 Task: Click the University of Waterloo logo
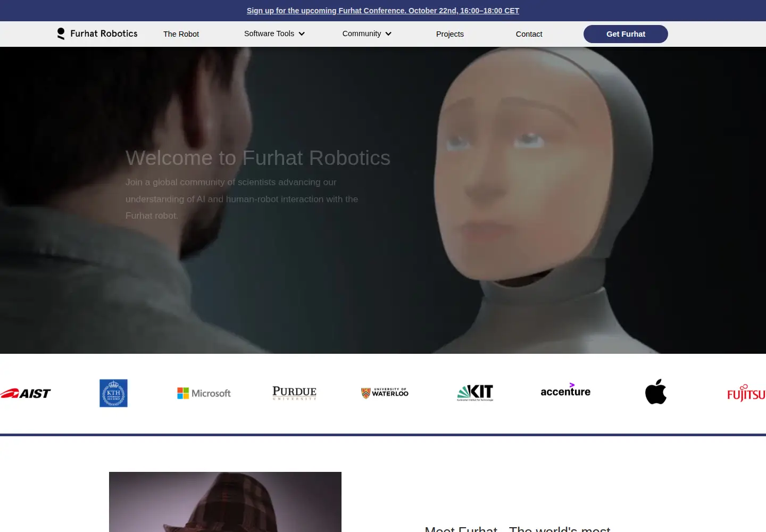[x=385, y=393]
